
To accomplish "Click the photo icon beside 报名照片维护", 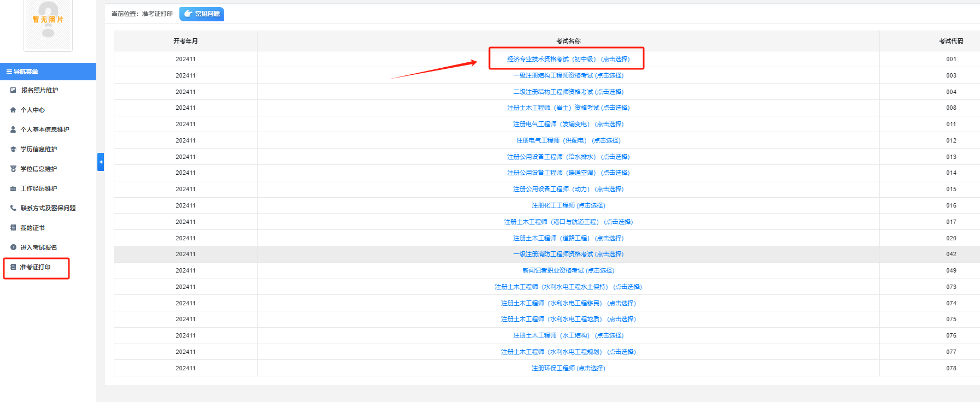I will point(13,90).
